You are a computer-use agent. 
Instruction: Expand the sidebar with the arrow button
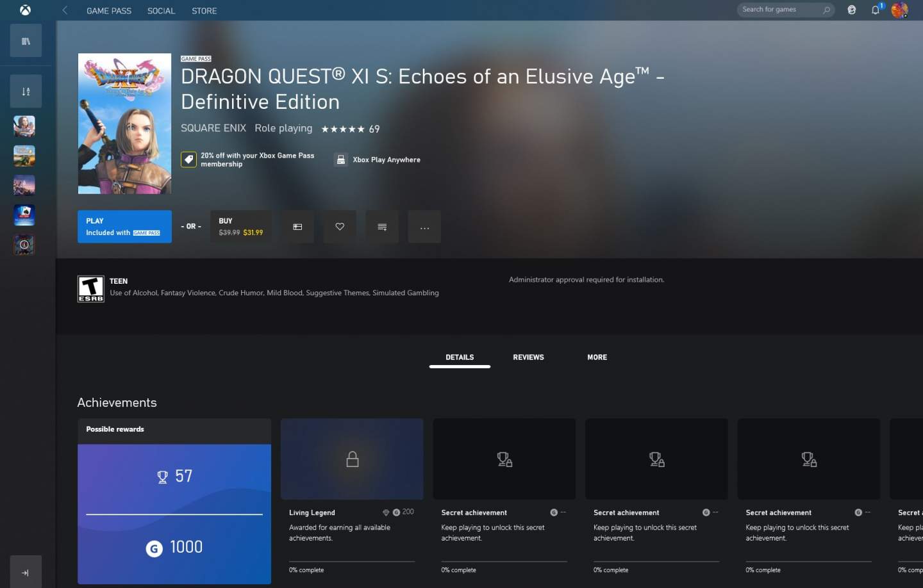(26, 572)
